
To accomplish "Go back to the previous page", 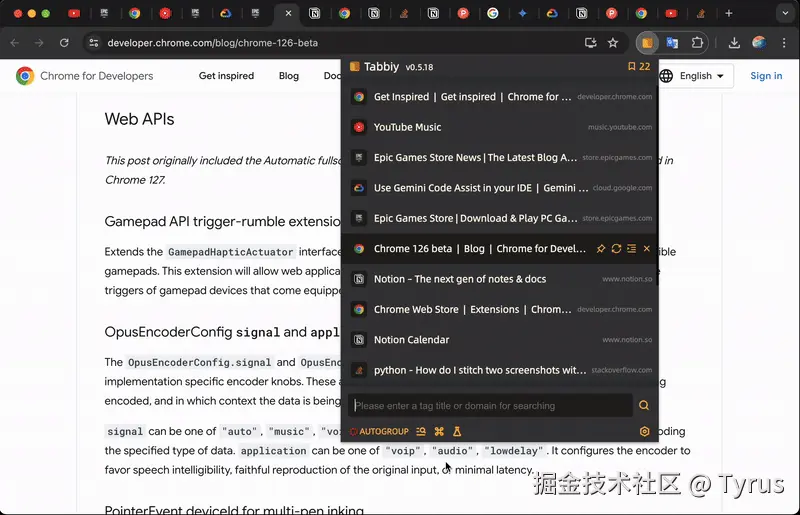I will pos(14,43).
